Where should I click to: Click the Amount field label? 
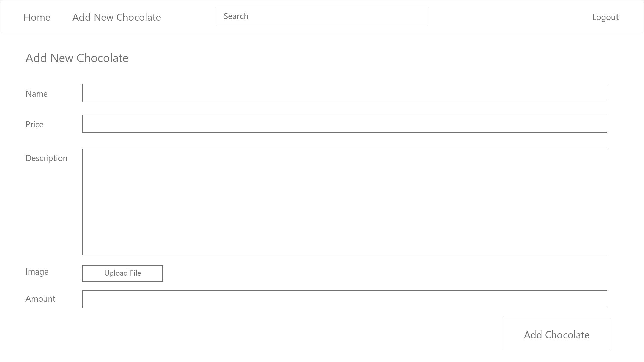click(x=40, y=299)
